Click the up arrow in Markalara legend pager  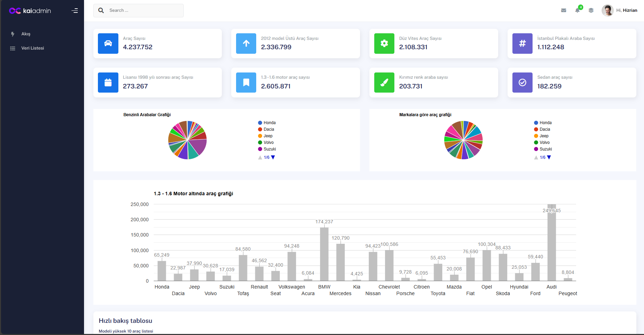(536, 157)
